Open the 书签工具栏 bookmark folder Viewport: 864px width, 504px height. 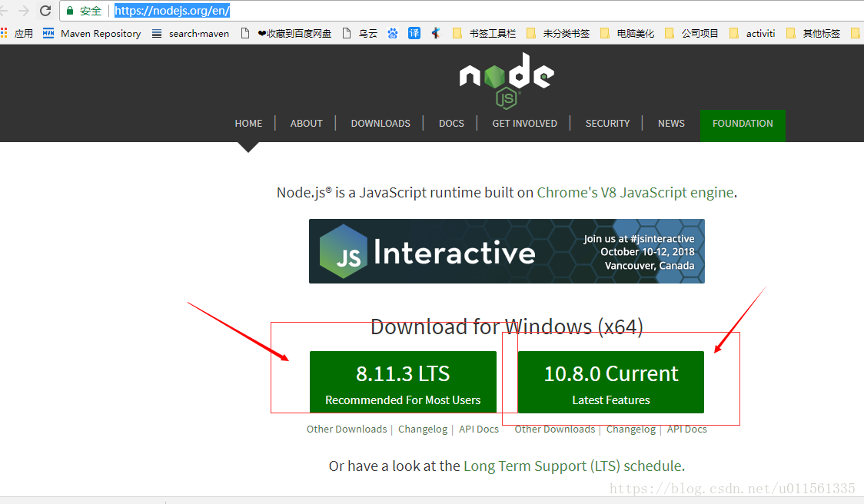pos(484,33)
